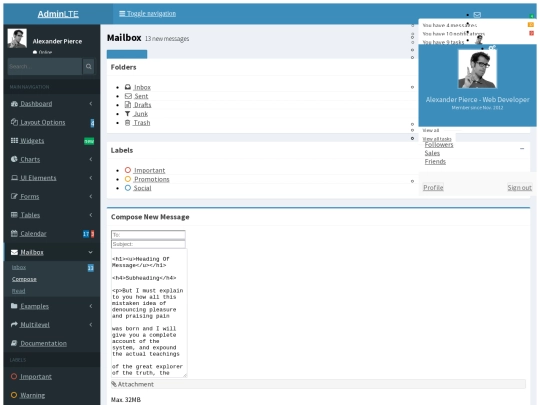Click the Inbox tray icon under Folders
The width and height of the screenshot is (540, 405).
[128, 87]
